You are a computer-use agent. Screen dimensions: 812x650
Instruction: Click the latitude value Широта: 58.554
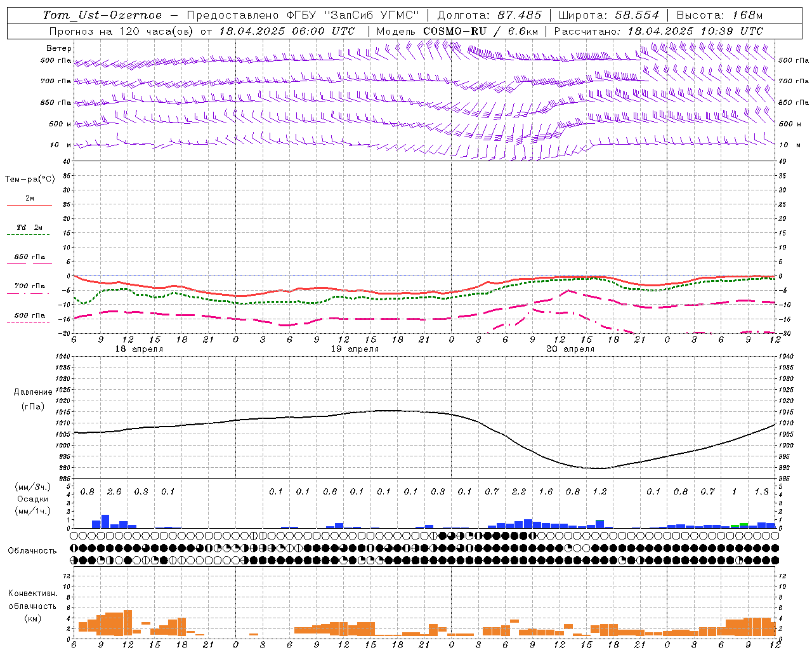click(x=608, y=15)
